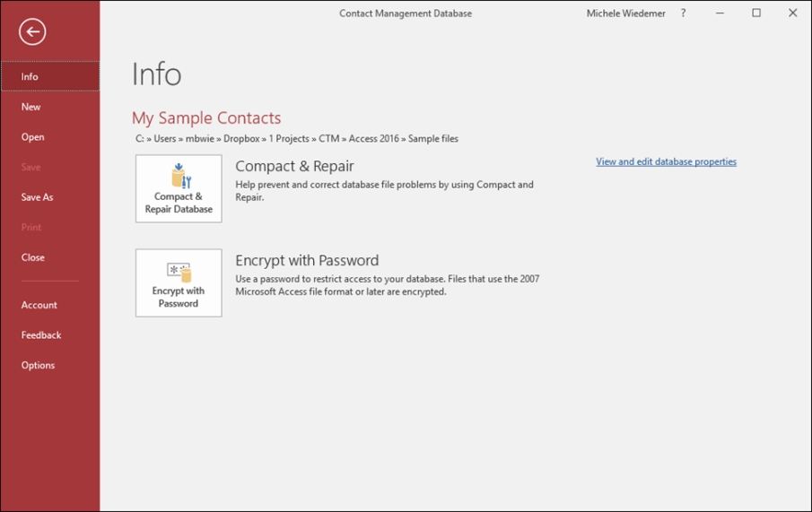Screen dimensions: 812x512
Task: Minimize the Access window
Action: (x=720, y=13)
